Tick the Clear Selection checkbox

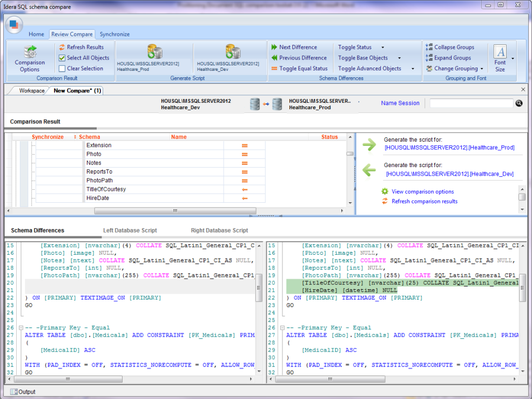click(x=63, y=69)
